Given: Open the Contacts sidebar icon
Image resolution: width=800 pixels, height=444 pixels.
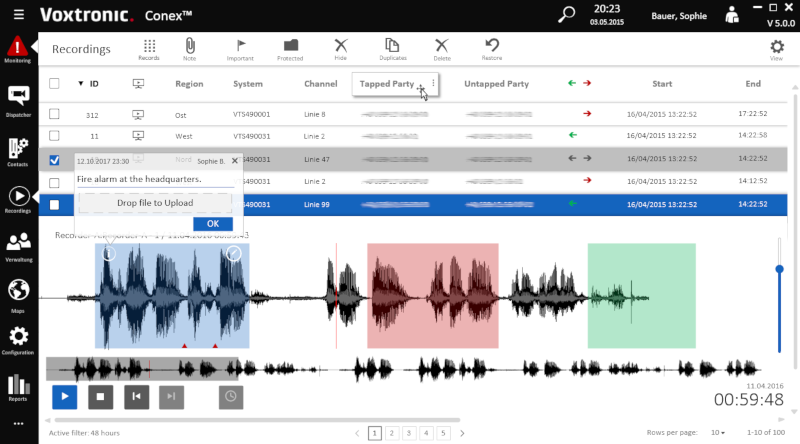Looking at the screenshot, I should pyautogui.click(x=18, y=152).
